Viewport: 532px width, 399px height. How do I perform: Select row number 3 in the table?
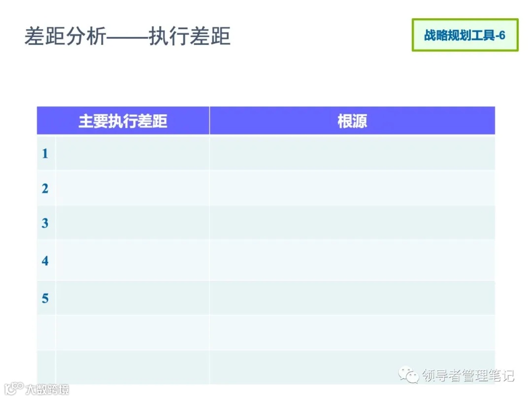(x=45, y=223)
